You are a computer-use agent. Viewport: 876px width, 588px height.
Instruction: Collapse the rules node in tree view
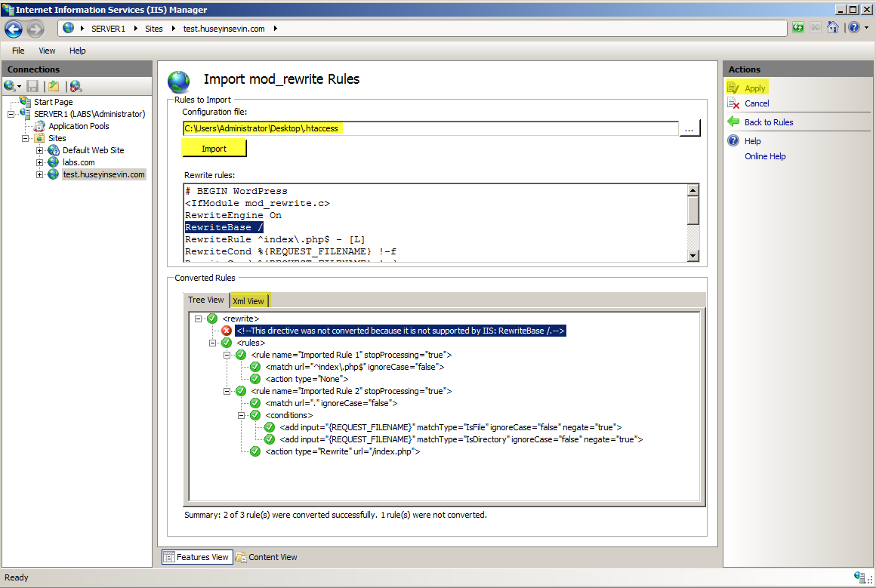tap(212, 343)
